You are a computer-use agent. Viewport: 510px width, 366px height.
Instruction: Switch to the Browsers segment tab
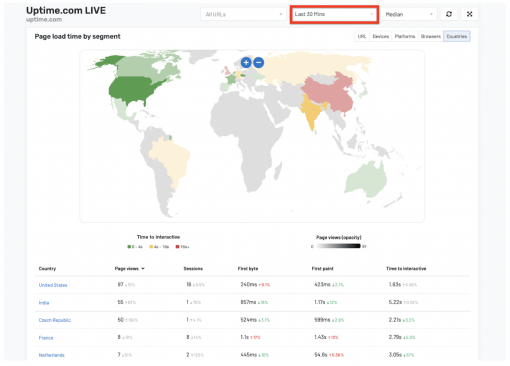click(430, 36)
